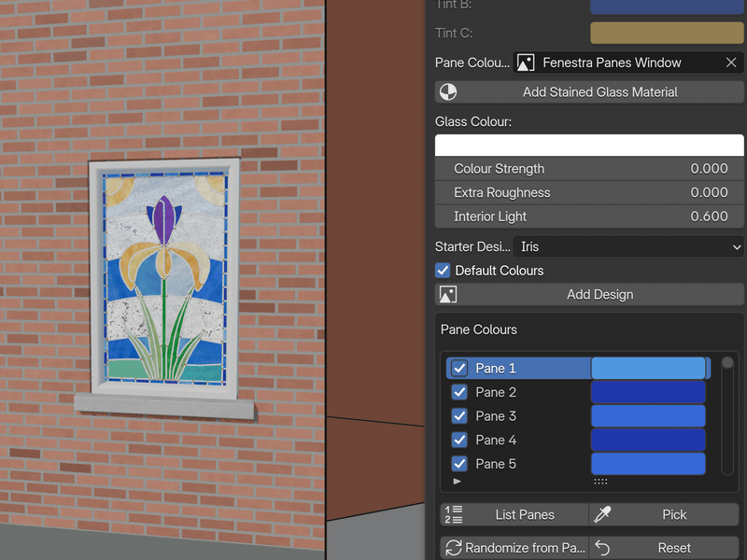Select the Pane 2 list row
Viewport: 747px width, 560px height.
[578, 392]
